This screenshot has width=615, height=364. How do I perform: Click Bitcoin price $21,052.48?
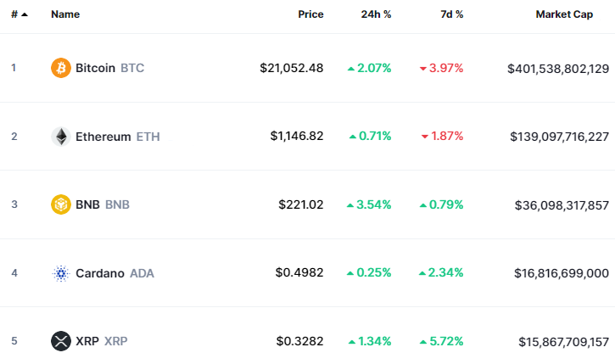click(292, 68)
